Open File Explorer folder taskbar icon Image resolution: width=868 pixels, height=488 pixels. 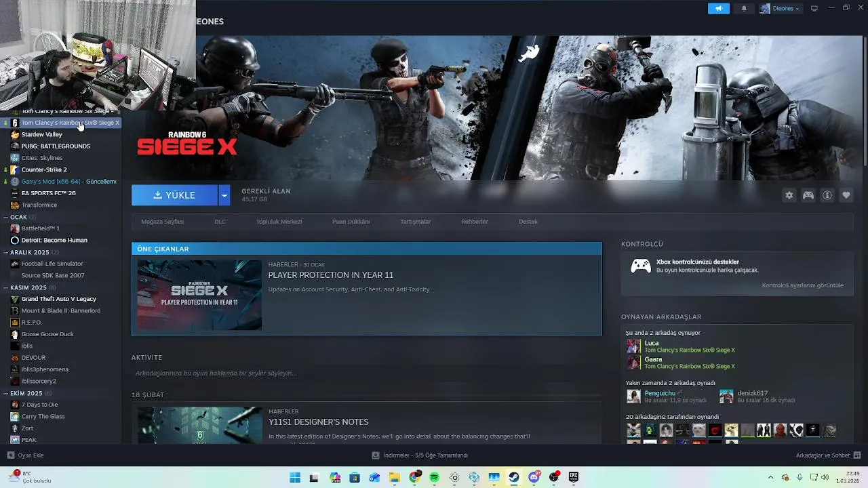394,478
